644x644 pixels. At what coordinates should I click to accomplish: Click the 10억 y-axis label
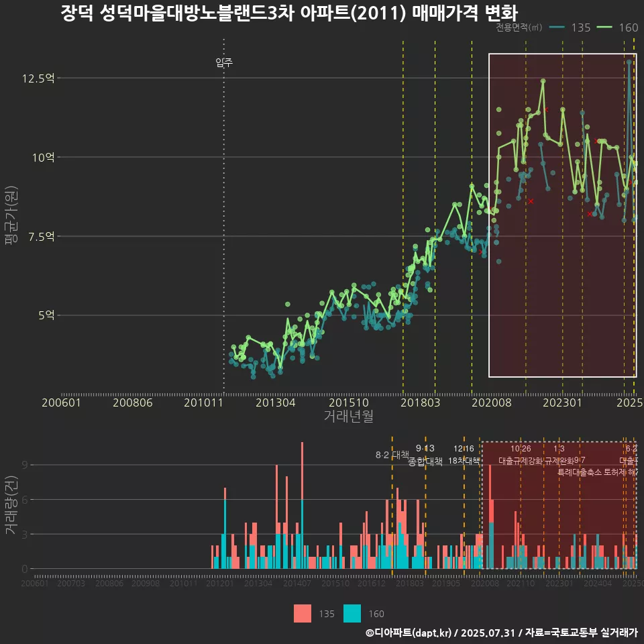pyautogui.click(x=44, y=157)
